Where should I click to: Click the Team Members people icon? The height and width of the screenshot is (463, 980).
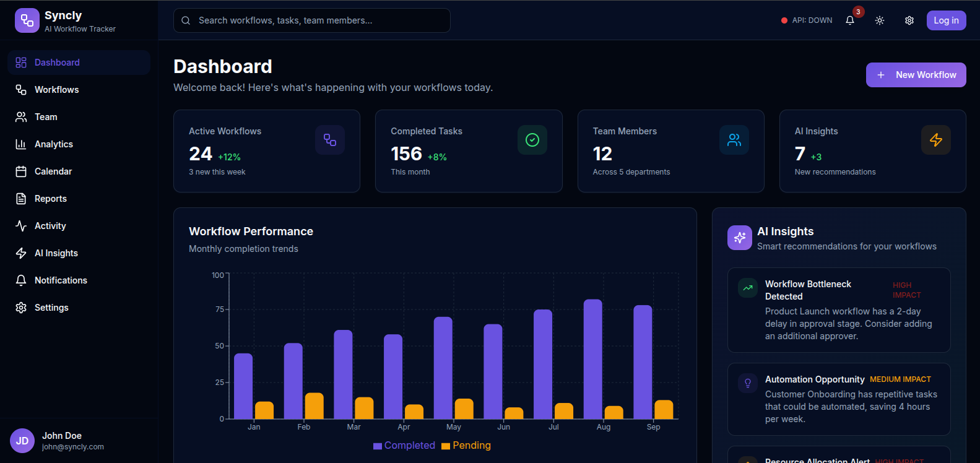734,140
